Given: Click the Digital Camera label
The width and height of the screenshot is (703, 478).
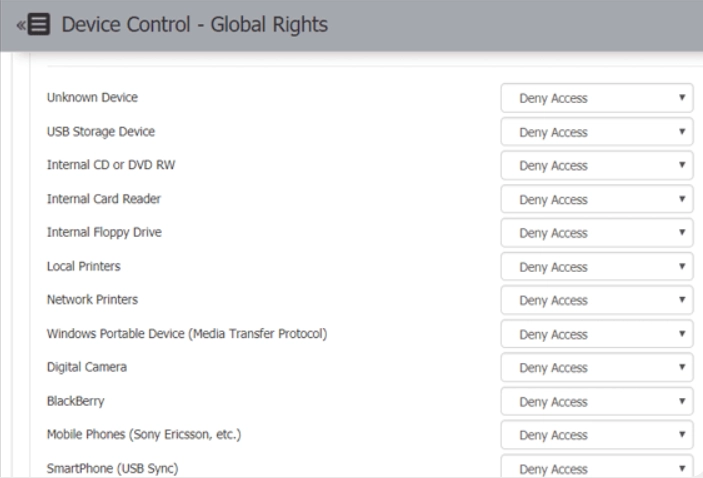Looking at the screenshot, I should tap(87, 367).
